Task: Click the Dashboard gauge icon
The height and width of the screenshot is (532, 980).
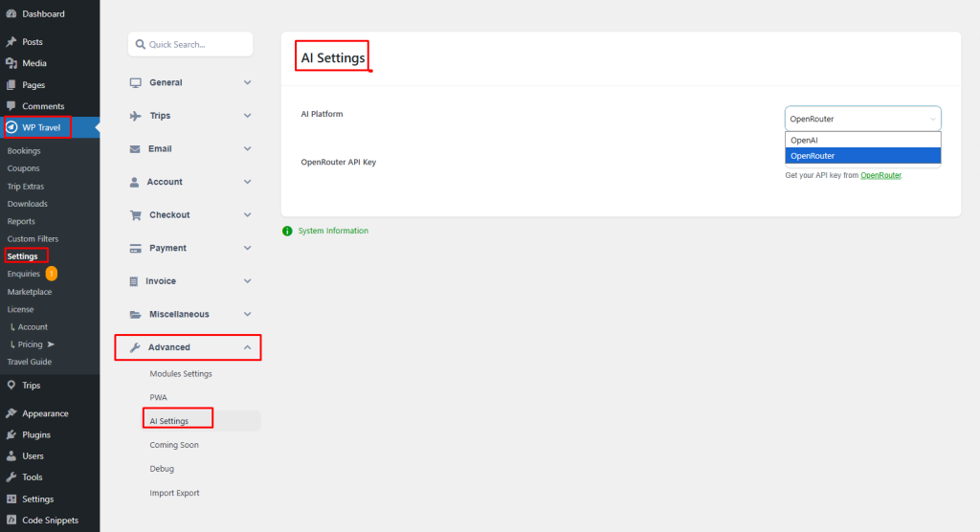Action: coord(11,13)
